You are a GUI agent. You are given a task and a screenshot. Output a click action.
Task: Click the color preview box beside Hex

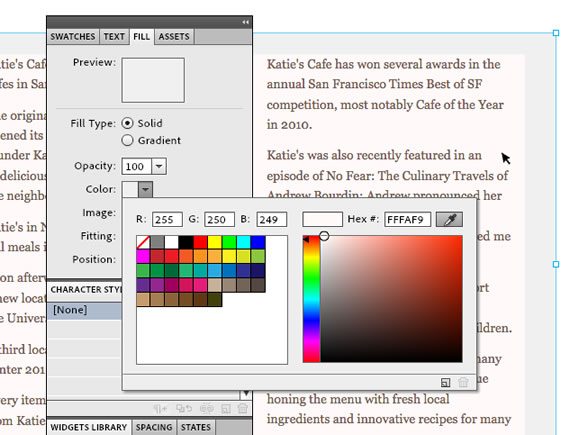pos(322,219)
